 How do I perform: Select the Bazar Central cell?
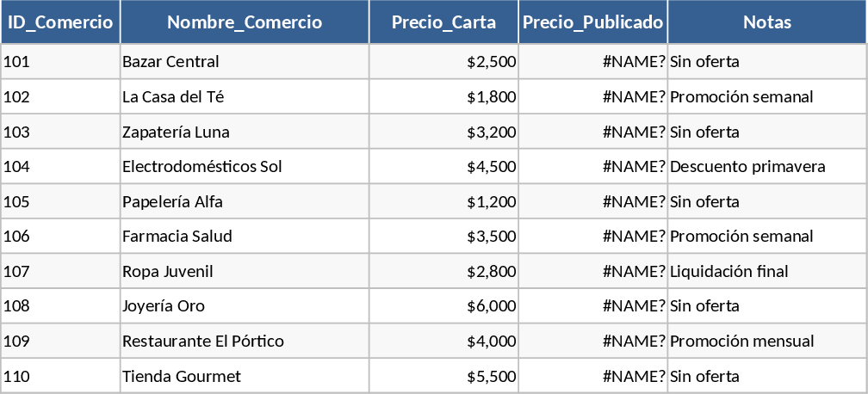coord(245,62)
